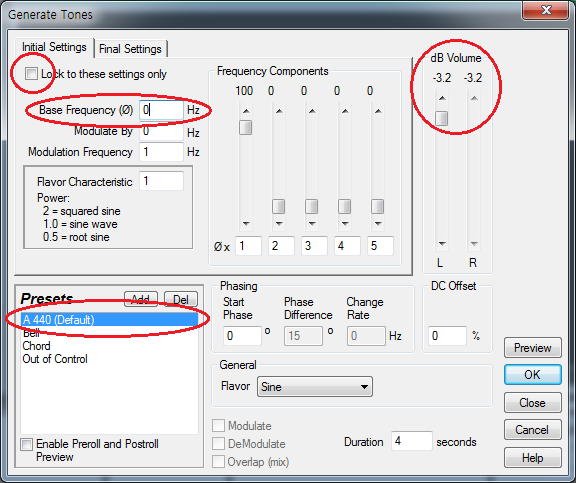Click the Base Frequency input field

tap(161, 110)
